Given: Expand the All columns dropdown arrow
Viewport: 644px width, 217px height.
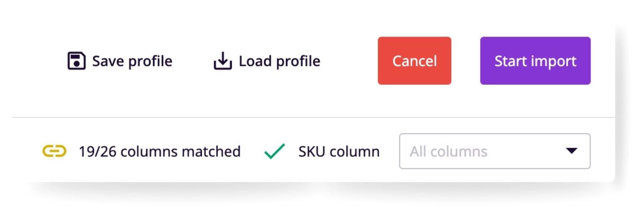Looking at the screenshot, I should pyautogui.click(x=571, y=151).
